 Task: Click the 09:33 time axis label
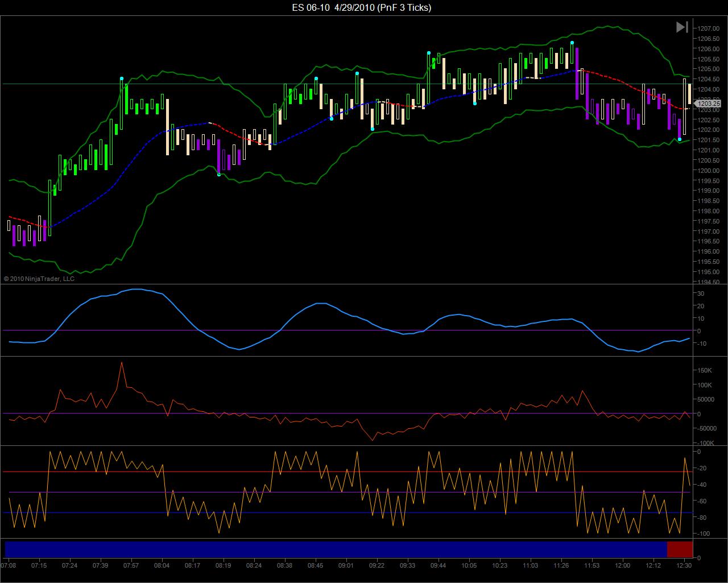[408, 565]
